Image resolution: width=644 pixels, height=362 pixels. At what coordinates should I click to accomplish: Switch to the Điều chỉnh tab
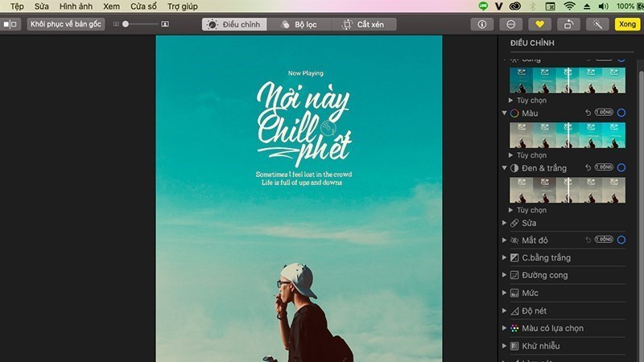[234, 24]
